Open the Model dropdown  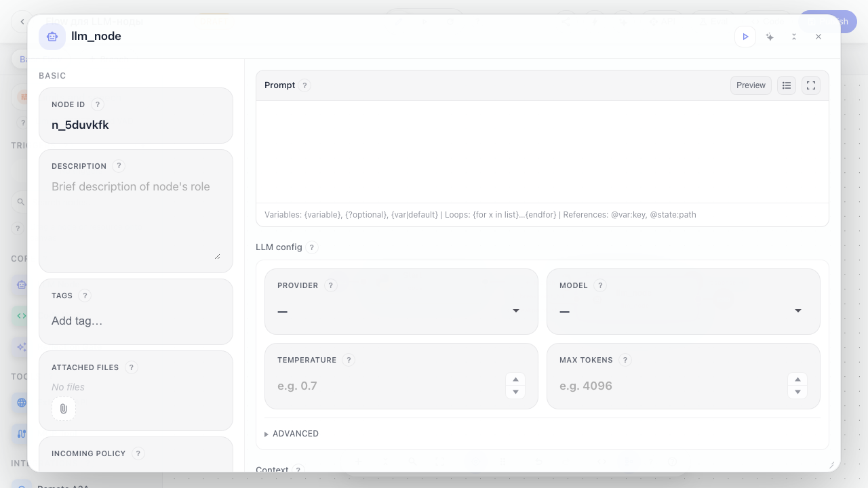pyautogui.click(x=683, y=310)
